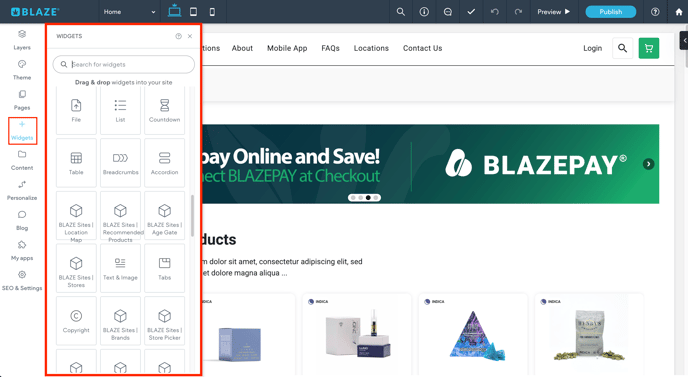Viewport: 688px width, 377px height.
Task: Click the undo arrow in top toolbar
Action: [494, 12]
